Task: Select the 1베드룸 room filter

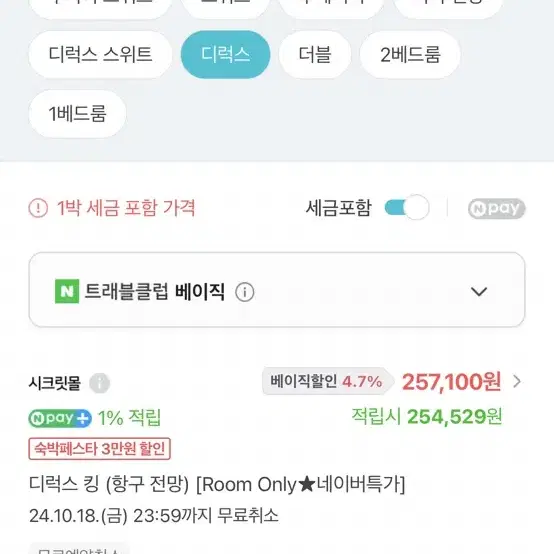Action: [x=77, y=114]
